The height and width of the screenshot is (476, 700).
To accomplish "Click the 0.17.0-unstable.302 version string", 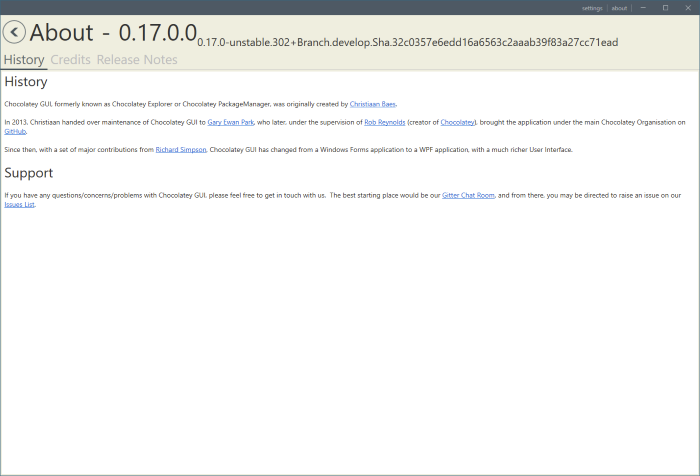I will pyautogui.click(x=408, y=42).
